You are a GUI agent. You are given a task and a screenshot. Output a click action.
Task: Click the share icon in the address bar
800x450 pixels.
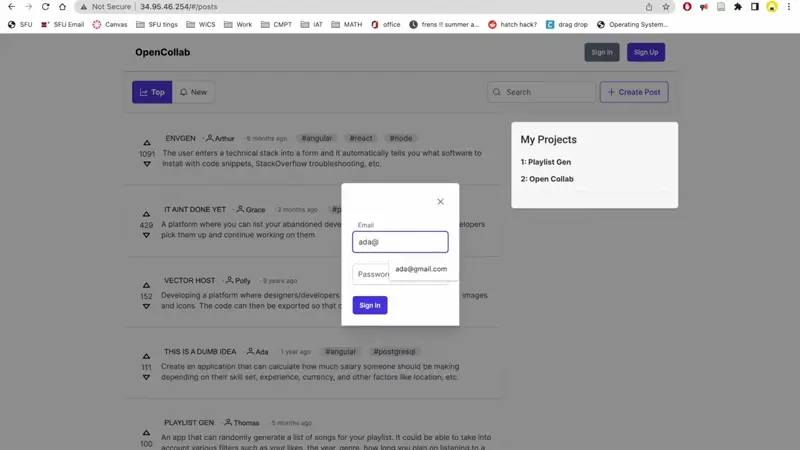tap(648, 7)
